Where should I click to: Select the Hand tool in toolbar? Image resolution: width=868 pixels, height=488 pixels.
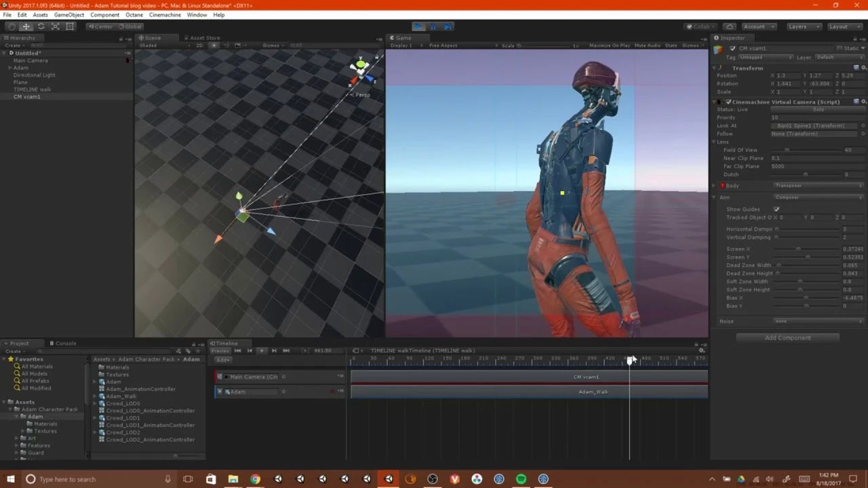(11, 26)
